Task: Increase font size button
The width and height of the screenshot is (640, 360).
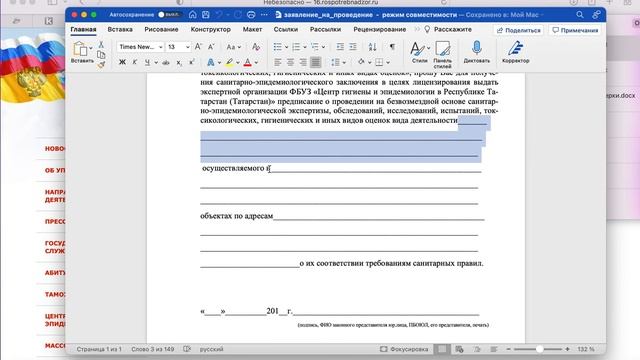Action: pyautogui.click(x=198, y=47)
